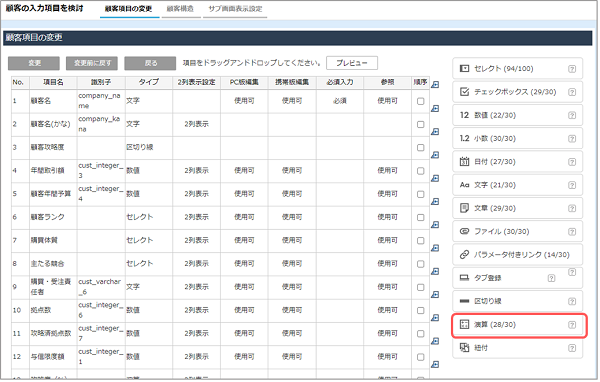
Task: Tick the 順序 checkbox for 与信限度額 row
Action: click(421, 357)
